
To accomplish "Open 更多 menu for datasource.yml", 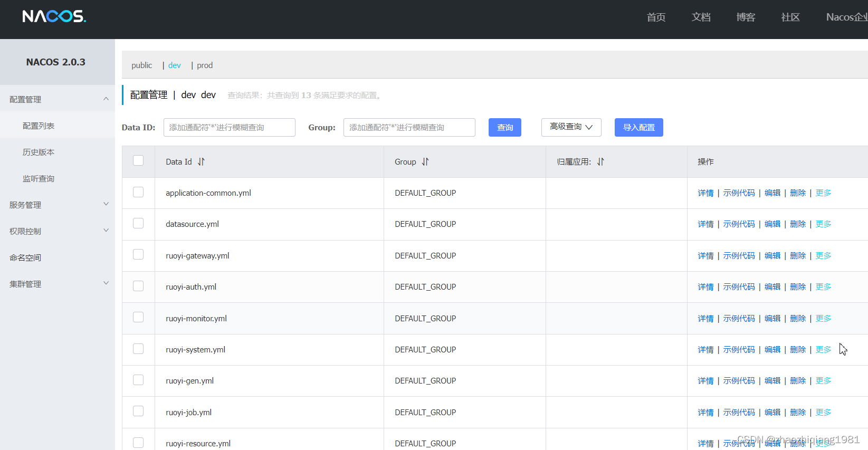I will click(823, 224).
